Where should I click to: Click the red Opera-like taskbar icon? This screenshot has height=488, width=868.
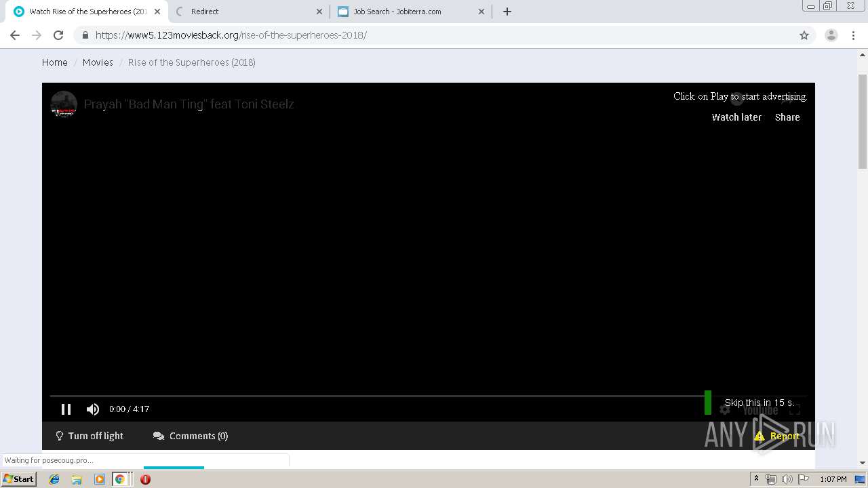[145, 479]
